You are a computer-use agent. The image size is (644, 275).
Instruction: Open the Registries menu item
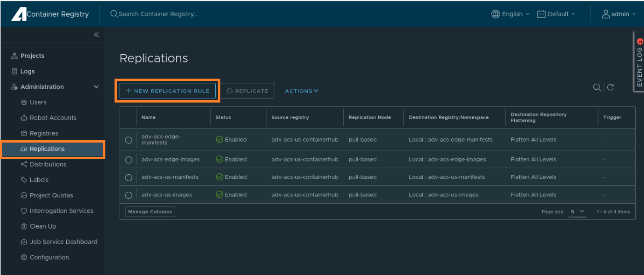click(x=44, y=133)
